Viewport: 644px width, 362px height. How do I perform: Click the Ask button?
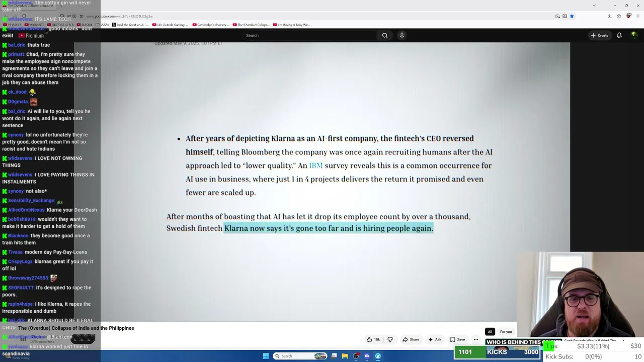coord(435,339)
